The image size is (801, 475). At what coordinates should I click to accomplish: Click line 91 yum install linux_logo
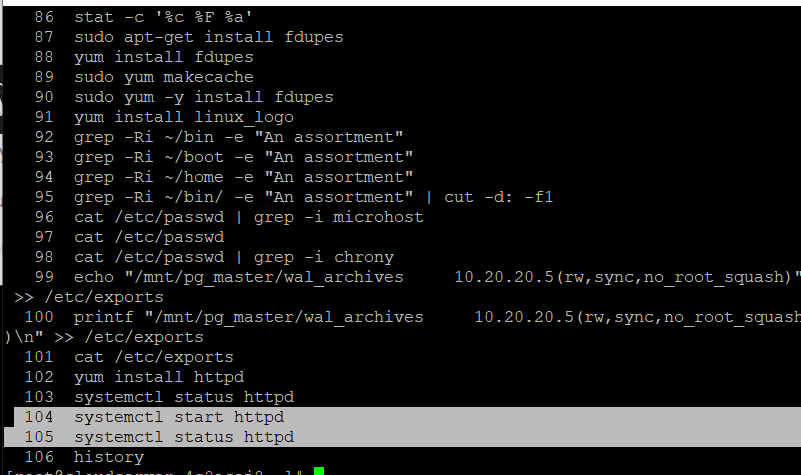(x=183, y=117)
